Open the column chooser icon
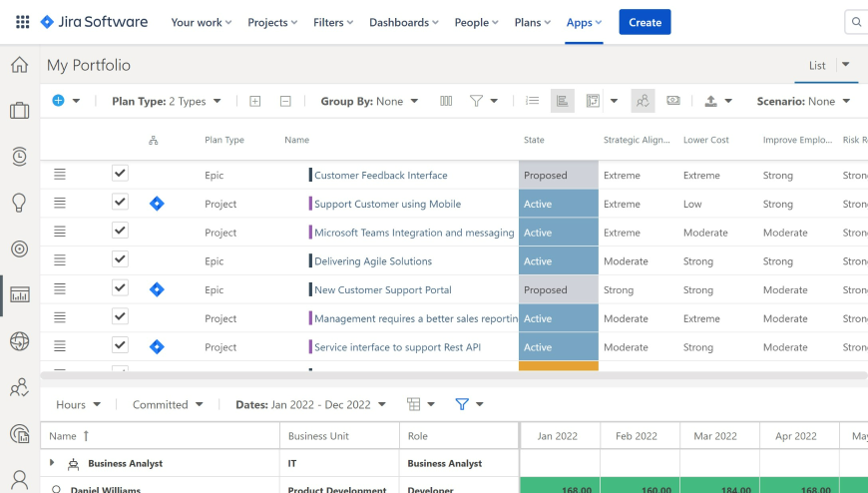This screenshot has height=493, width=868. 446,101
